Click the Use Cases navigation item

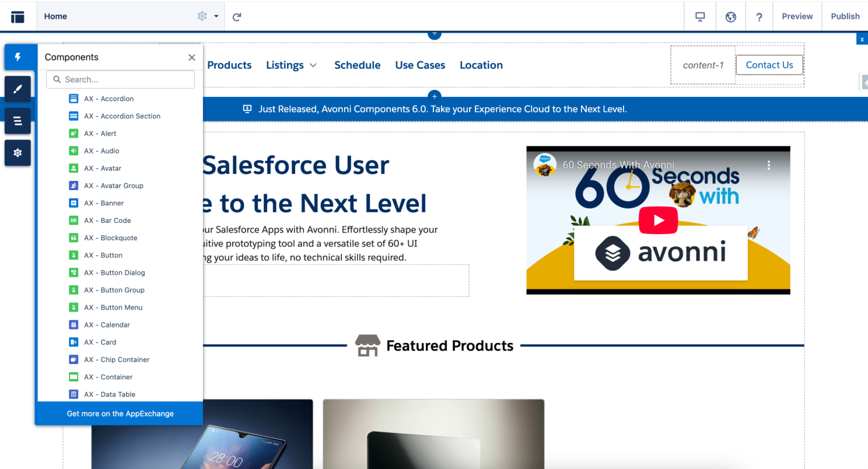(420, 65)
